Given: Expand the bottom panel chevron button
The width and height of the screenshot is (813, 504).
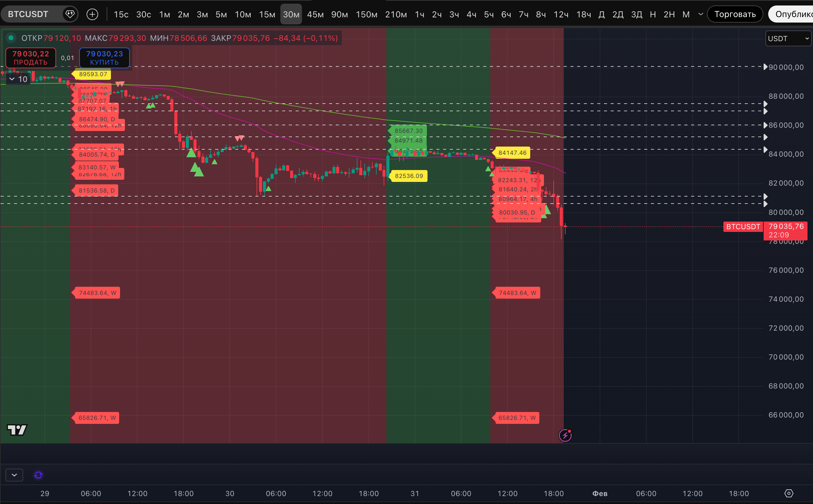Looking at the screenshot, I should coord(14,475).
